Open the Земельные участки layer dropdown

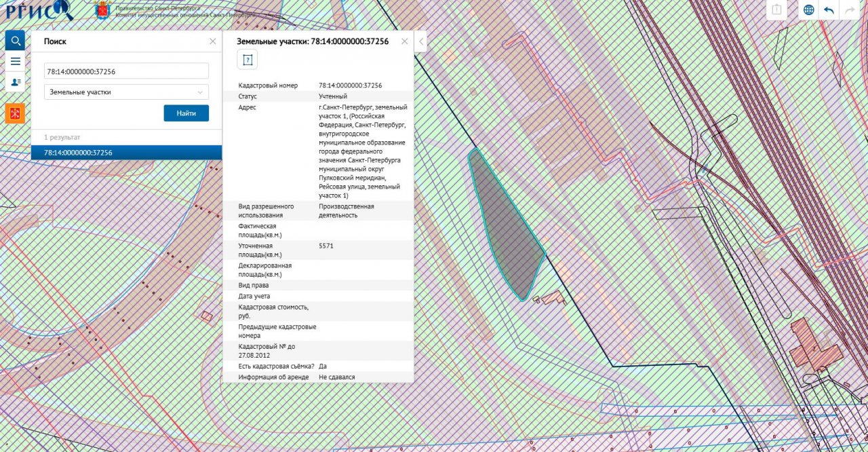[126, 92]
